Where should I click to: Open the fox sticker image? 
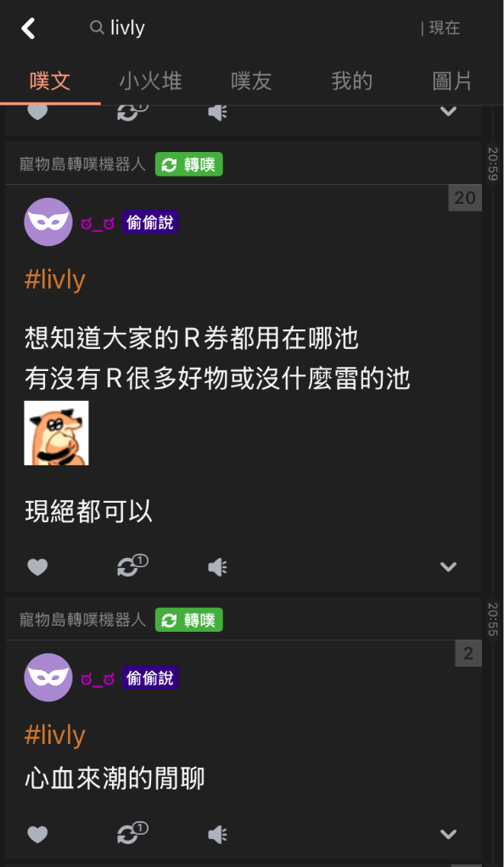click(56, 433)
